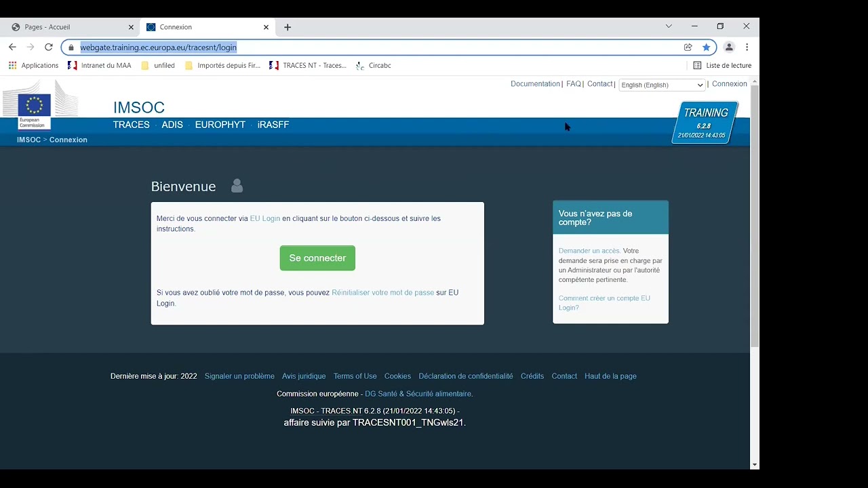Click the bookmark star icon
Screen dimensions: 868x488
pos(706,47)
